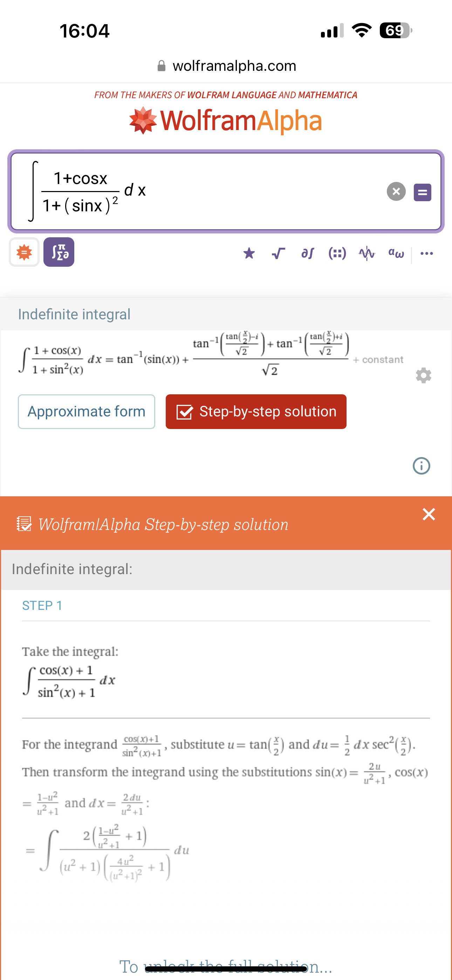Click the Approximate form button
The height and width of the screenshot is (980, 452).
click(x=86, y=411)
